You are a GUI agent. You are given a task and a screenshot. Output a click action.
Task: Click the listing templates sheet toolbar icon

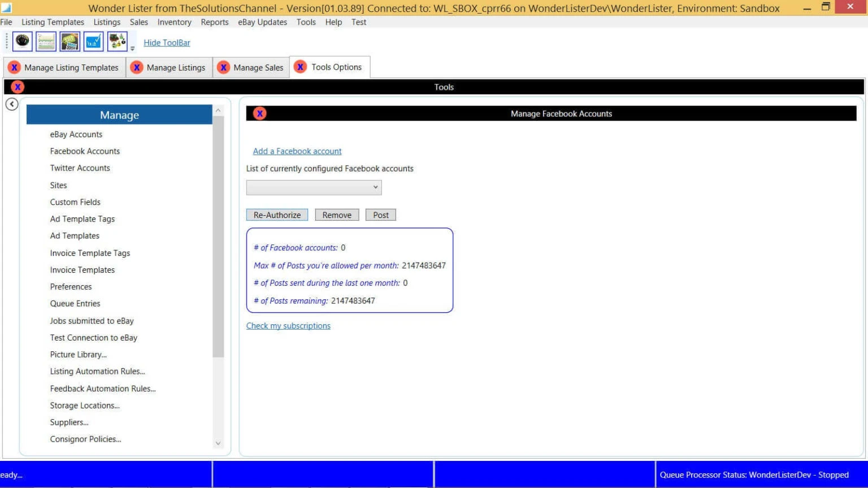tap(46, 42)
